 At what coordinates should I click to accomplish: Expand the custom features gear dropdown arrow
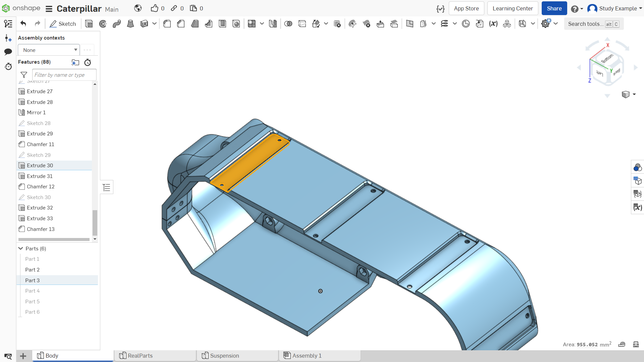point(556,24)
